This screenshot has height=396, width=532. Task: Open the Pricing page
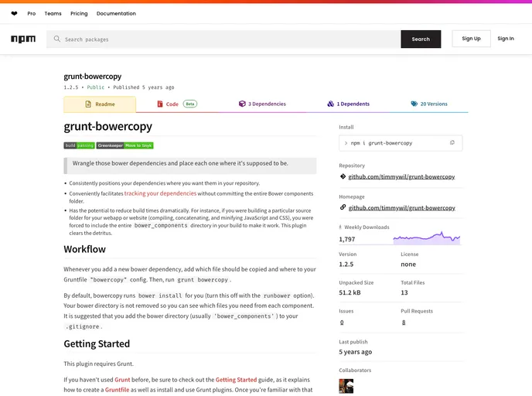click(79, 14)
